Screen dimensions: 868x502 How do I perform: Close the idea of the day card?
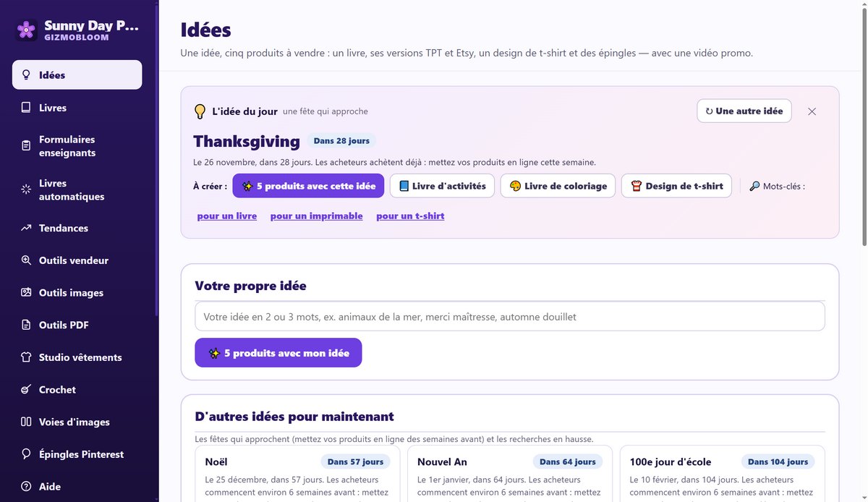[812, 111]
